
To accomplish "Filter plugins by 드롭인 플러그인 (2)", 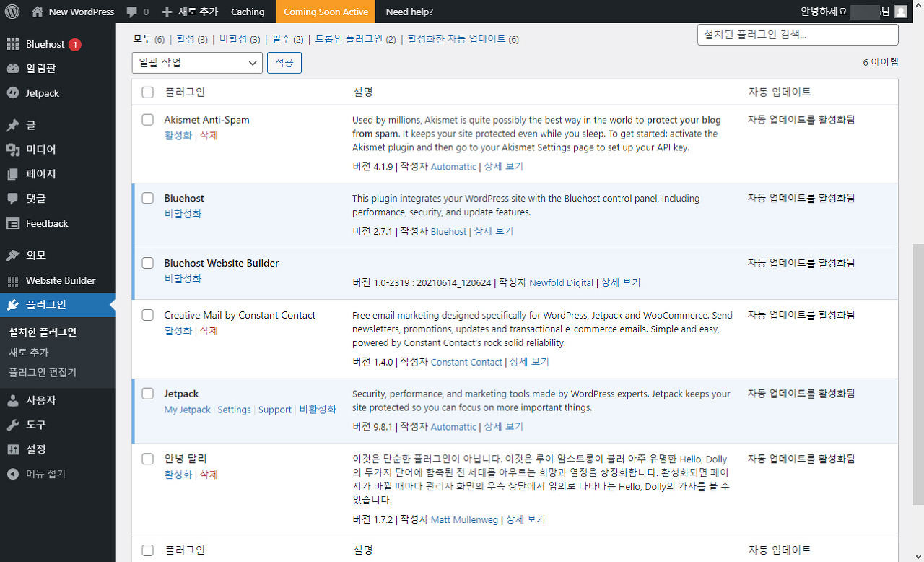I will coord(355,39).
